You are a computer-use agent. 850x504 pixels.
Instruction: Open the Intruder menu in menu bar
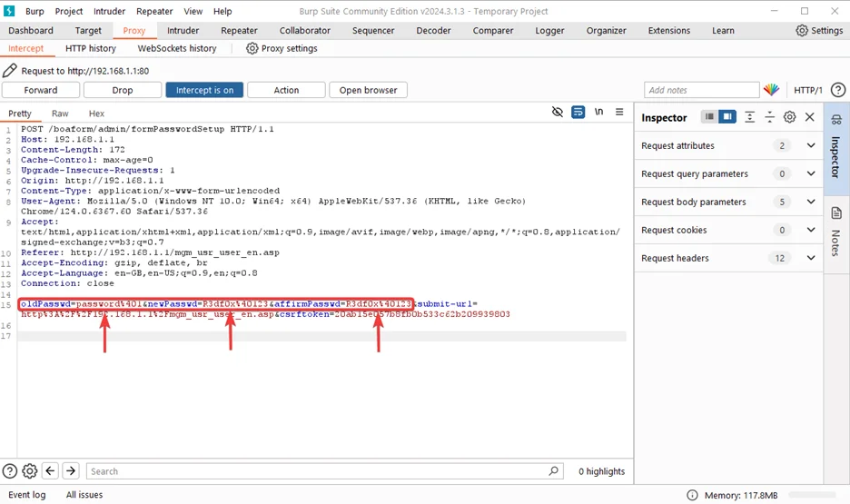pos(109,11)
